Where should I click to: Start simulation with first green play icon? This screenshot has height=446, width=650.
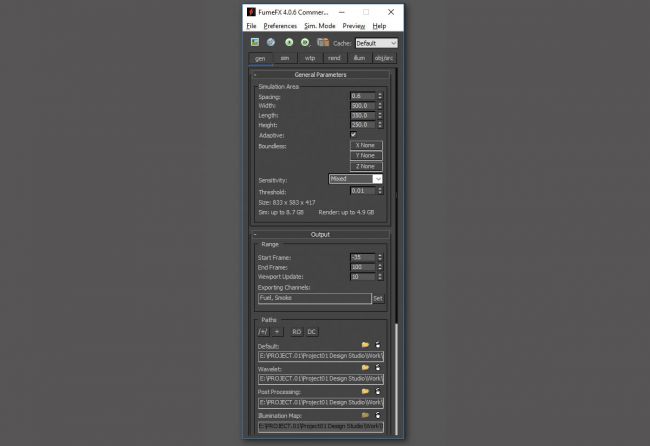pos(289,42)
